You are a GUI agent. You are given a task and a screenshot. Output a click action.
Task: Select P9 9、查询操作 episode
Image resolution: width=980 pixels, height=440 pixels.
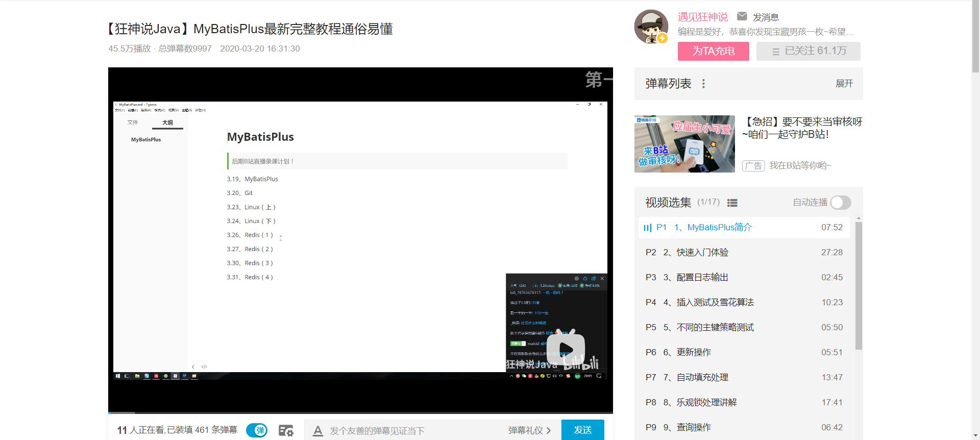point(744,427)
